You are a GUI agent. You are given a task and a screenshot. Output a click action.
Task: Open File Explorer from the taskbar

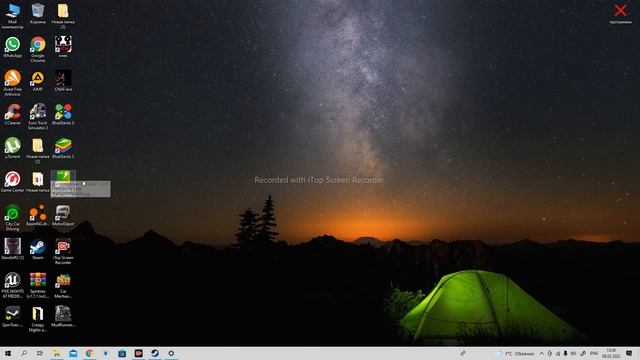[56, 353]
